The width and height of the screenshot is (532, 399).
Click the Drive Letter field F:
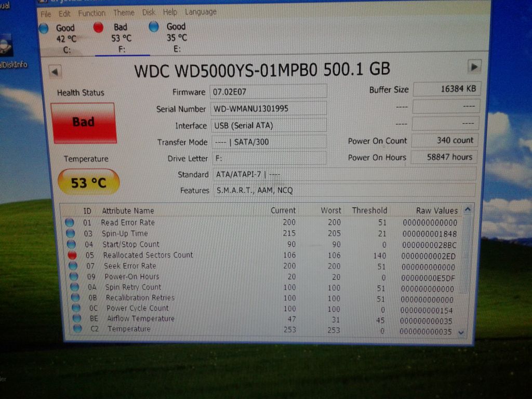tap(270, 158)
